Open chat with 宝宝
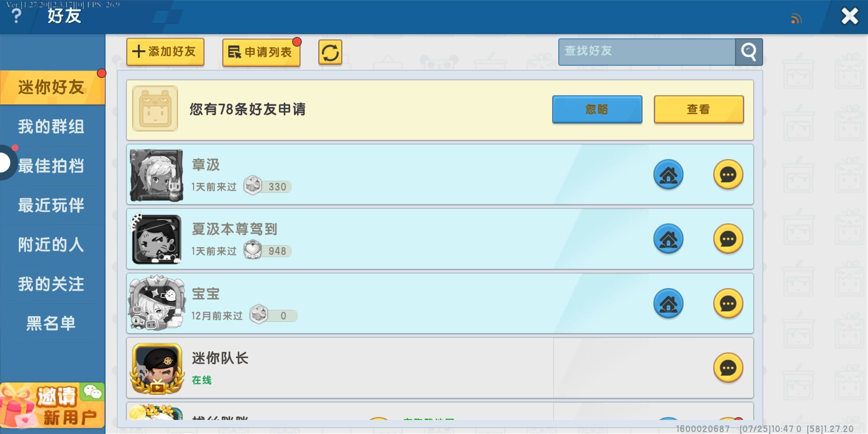868x434 pixels. pyautogui.click(x=728, y=304)
